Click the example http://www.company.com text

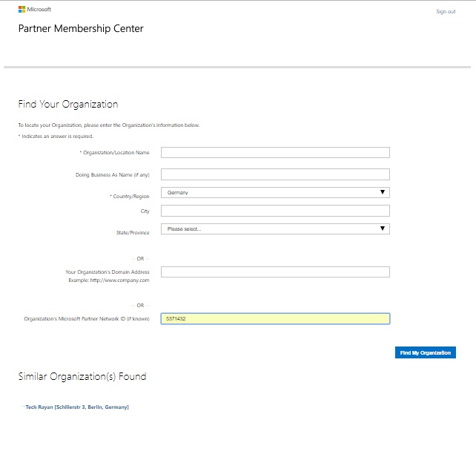click(109, 280)
